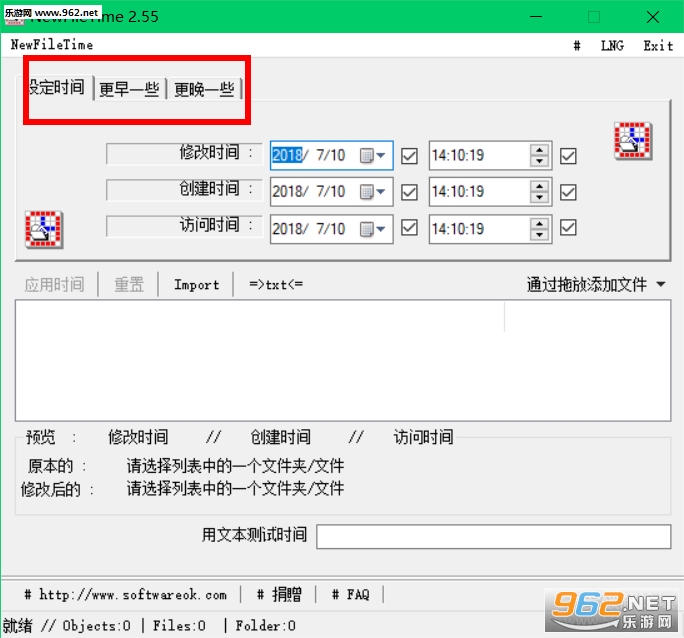Increase the 修改时间 time with up arrow

540,150
